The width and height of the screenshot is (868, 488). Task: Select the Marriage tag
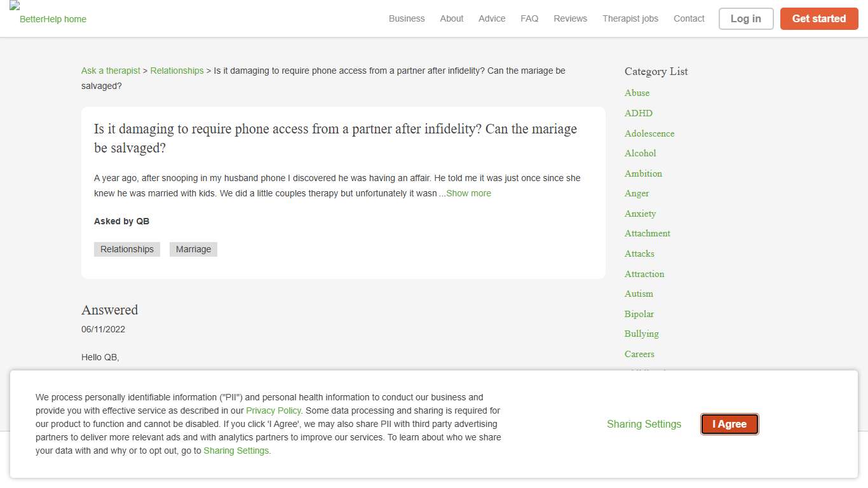tap(193, 249)
